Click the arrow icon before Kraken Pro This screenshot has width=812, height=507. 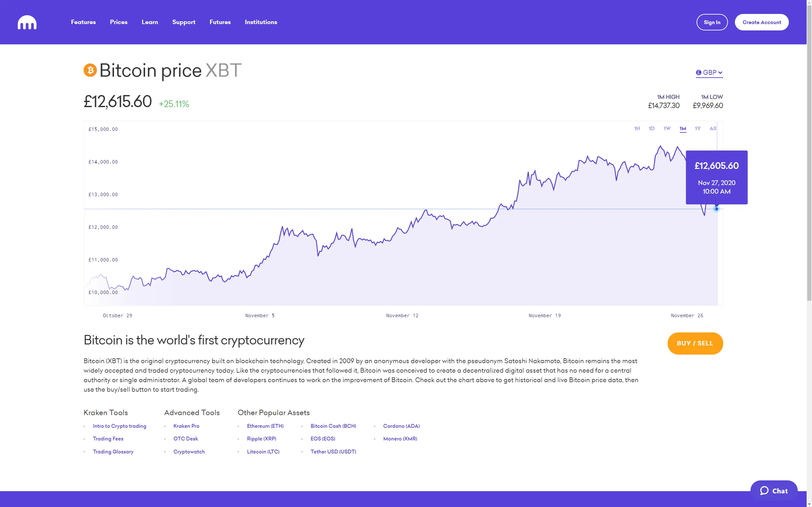pos(165,426)
